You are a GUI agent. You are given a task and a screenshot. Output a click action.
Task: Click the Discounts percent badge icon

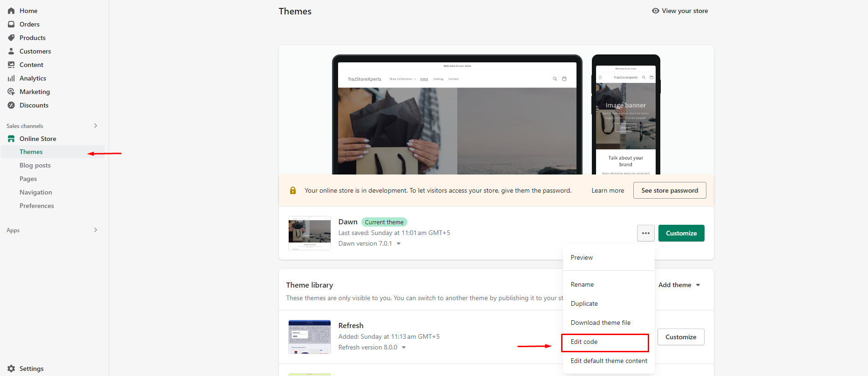(11, 105)
